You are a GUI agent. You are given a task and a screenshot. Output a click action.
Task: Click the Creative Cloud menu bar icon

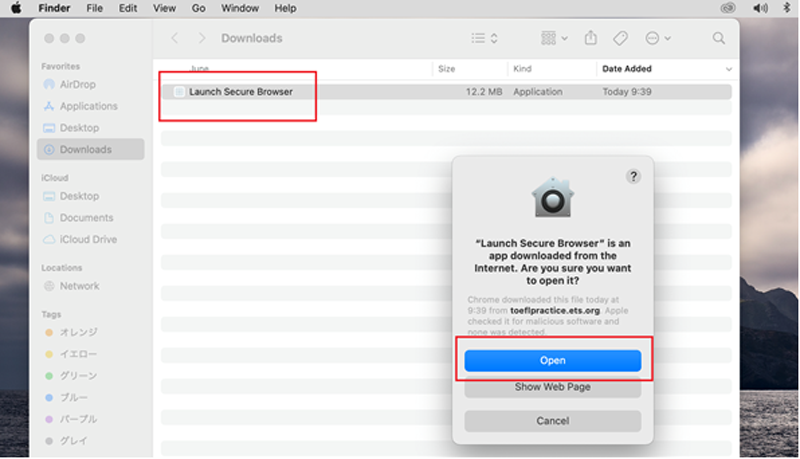[728, 8]
